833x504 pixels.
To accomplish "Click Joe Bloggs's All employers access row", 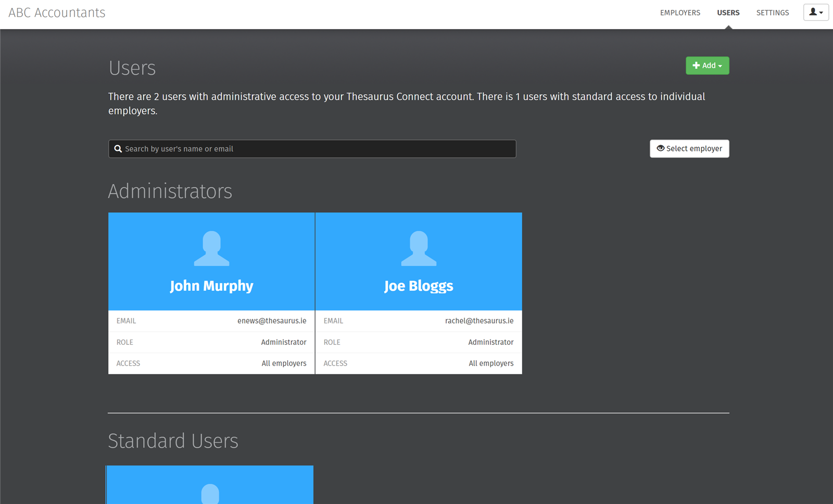I will click(x=419, y=364).
